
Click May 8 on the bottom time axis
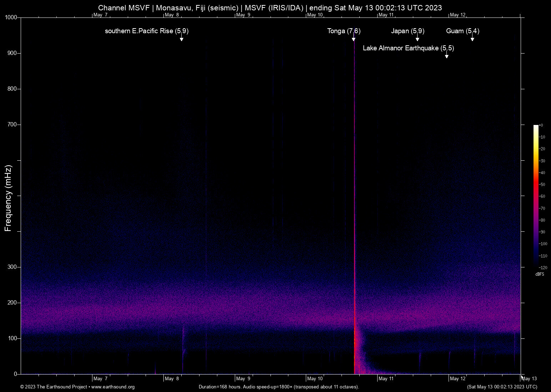coord(172,378)
